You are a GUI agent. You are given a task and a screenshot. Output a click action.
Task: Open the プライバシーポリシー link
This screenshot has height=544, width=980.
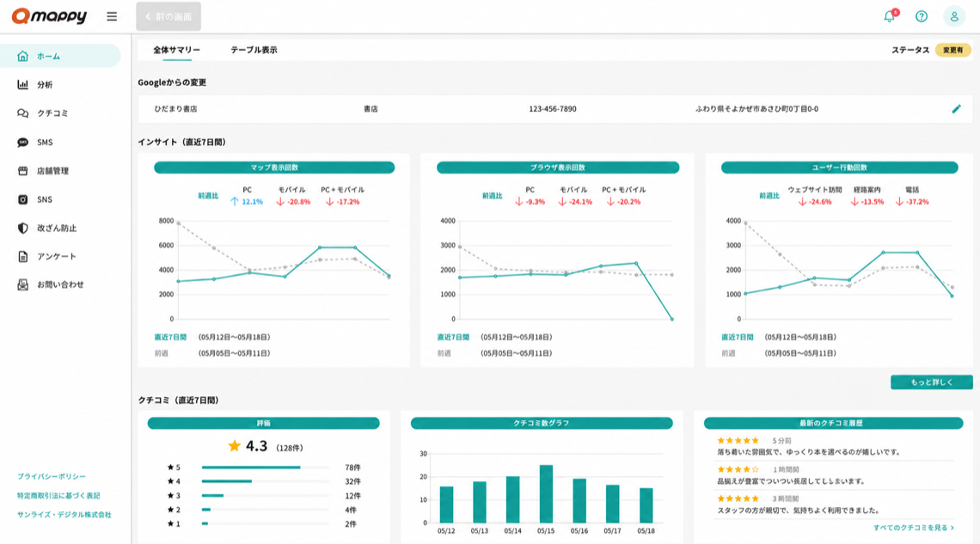click(x=52, y=477)
